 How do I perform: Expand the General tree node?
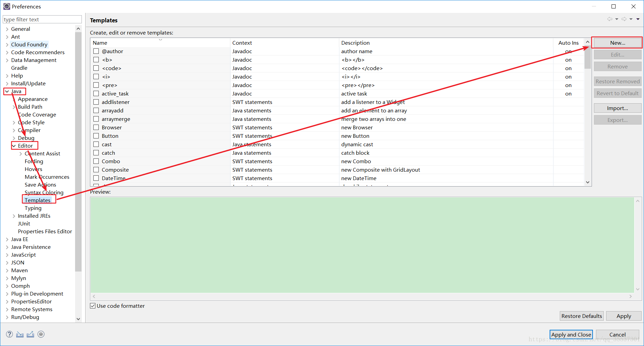tap(7, 29)
